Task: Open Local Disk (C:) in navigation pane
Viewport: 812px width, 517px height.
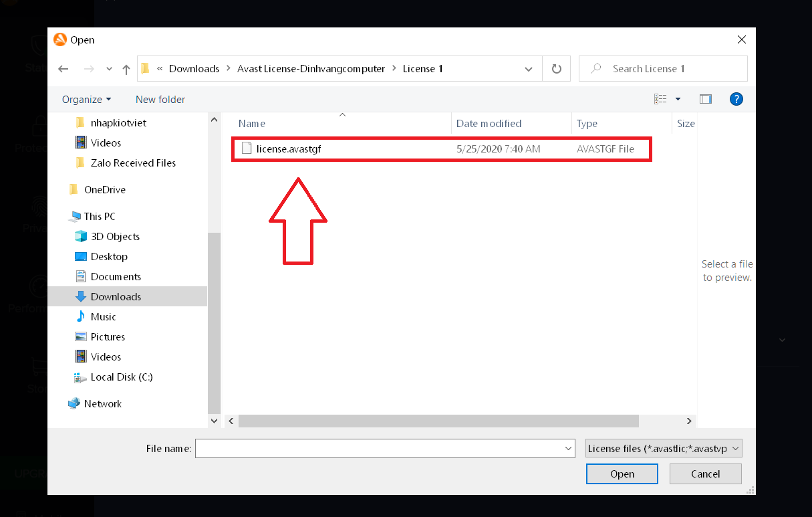Action: [122, 377]
